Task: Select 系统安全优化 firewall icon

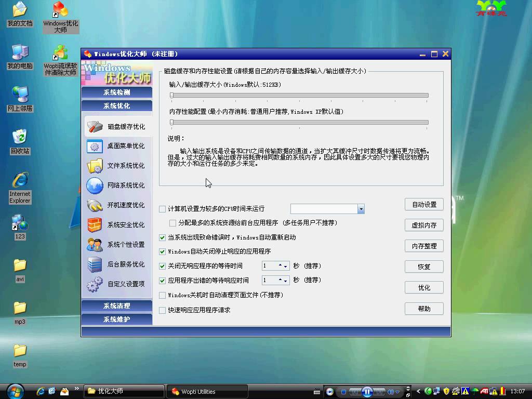Action: [x=95, y=224]
